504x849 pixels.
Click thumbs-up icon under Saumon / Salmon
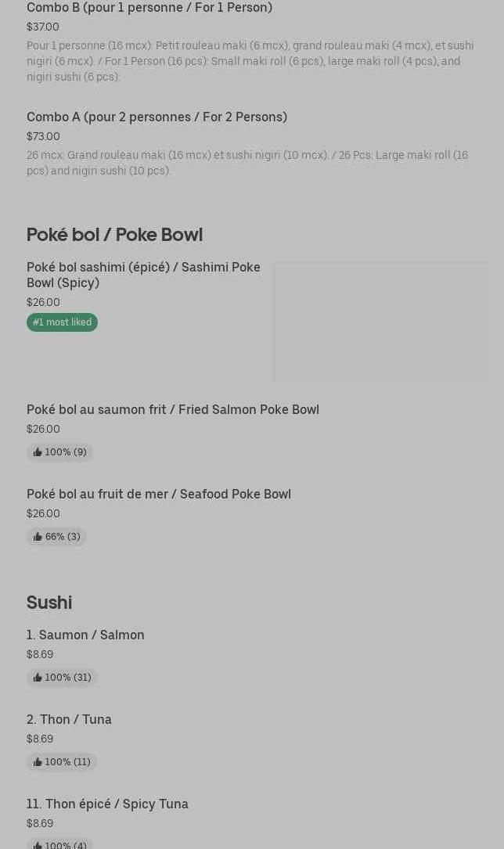pos(38,678)
